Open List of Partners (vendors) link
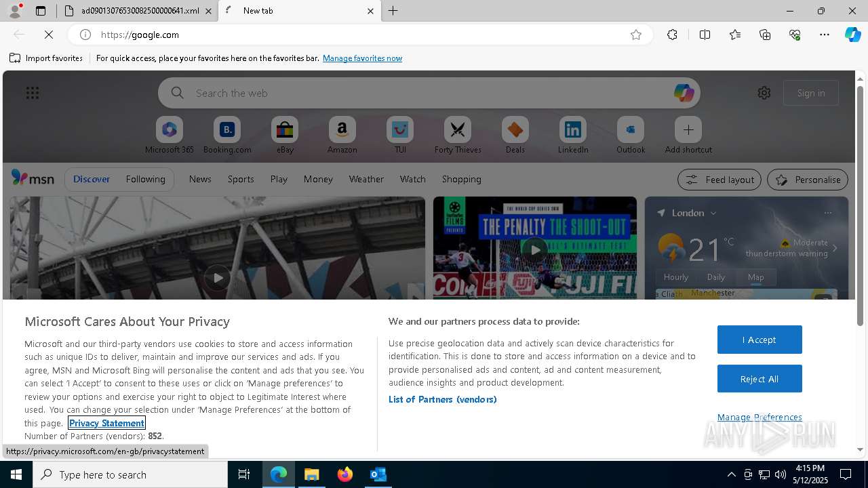 pos(443,399)
